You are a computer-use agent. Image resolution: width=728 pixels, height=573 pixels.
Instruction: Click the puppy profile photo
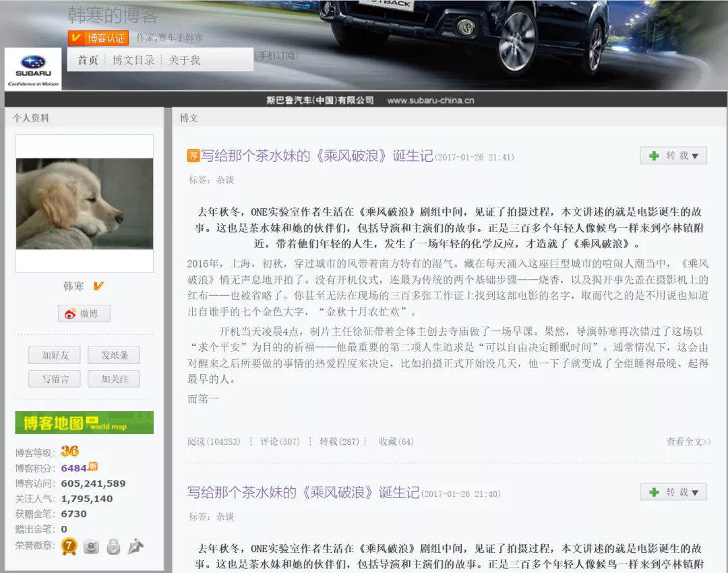tap(84, 204)
